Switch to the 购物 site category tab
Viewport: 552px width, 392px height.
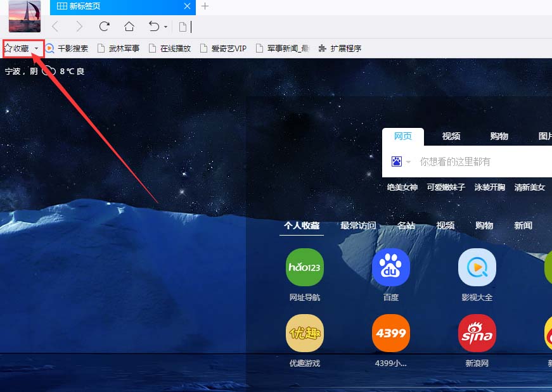pos(484,225)
